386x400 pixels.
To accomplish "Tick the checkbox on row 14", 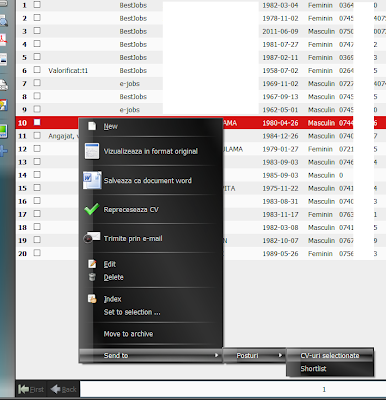I will point(37,175).
